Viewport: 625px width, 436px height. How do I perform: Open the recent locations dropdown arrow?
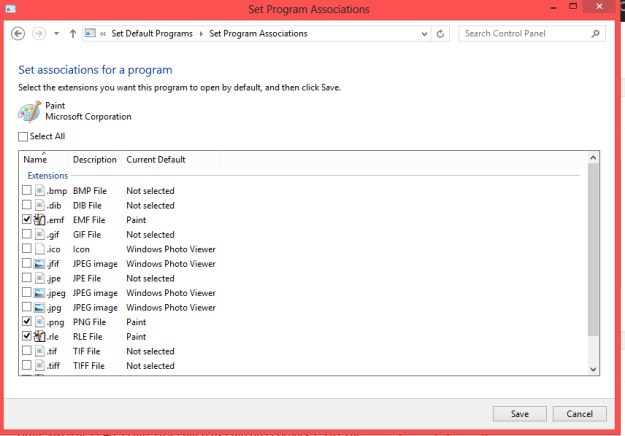coord(56,34)
